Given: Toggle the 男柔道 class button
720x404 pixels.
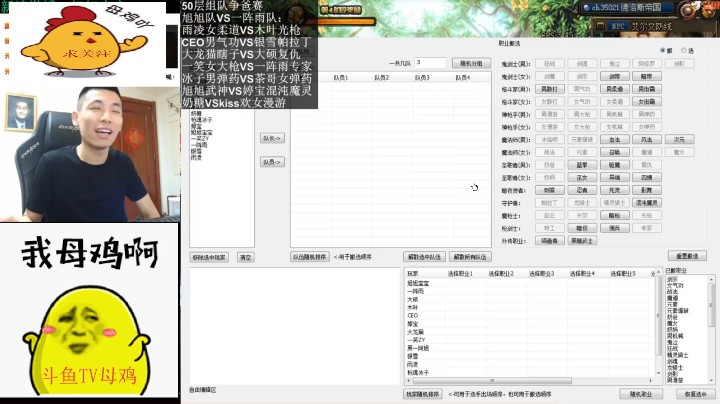Looking at the screenshot, I should (x=614, y=89).
